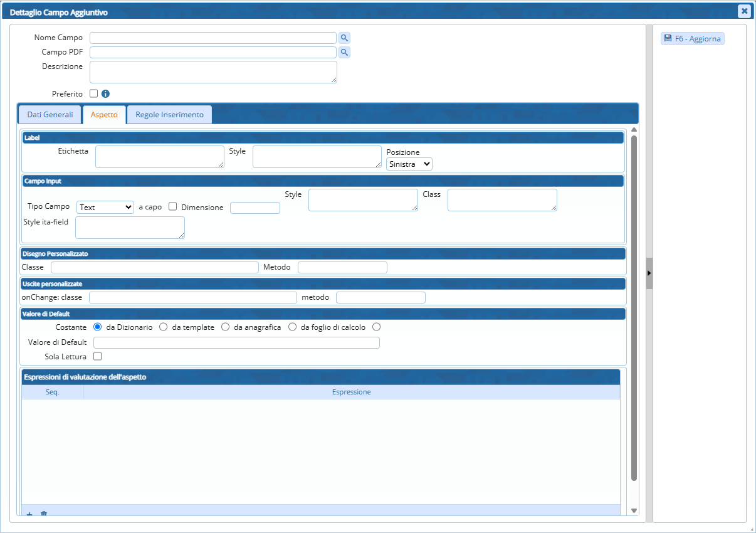Open the Regole Inserimento tab
This screenshot has width=756, height=533.
coord(169,115)
